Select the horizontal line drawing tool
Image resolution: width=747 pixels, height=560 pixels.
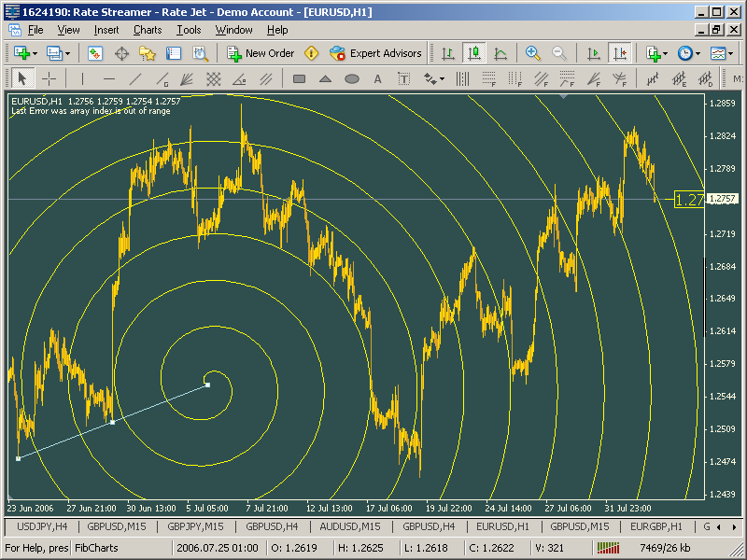[109, 78]
